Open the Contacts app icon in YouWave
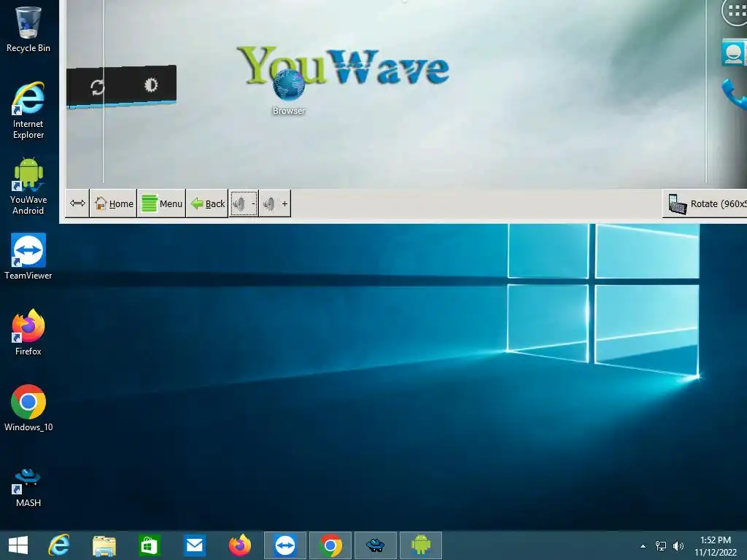Viewport: 747px width, 560px height. (x=734, y=52)
